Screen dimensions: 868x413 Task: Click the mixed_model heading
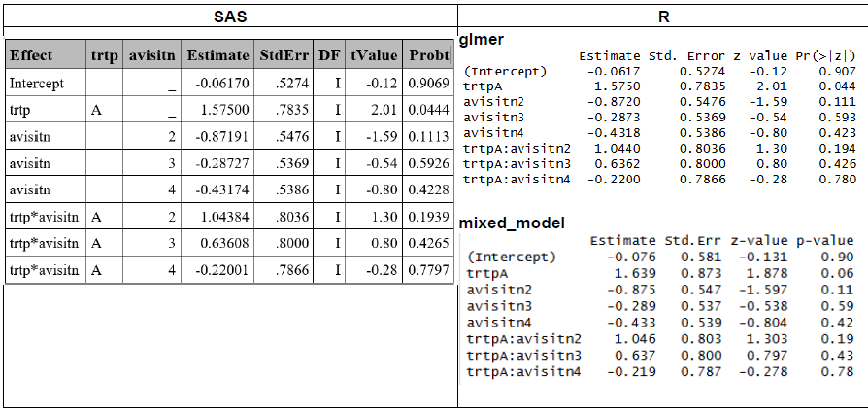click(x=511, y=224)
